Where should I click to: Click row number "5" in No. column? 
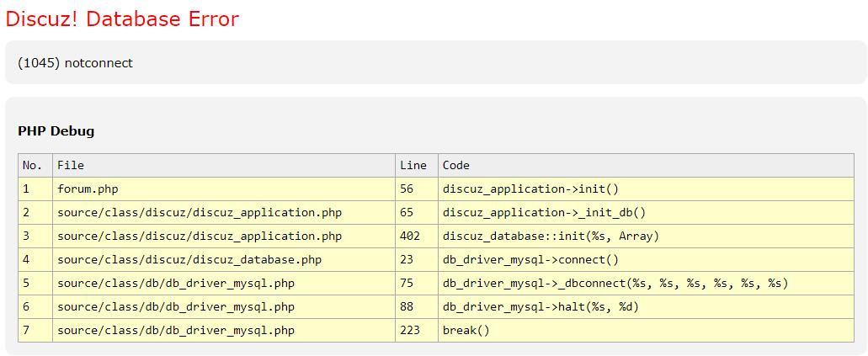click(35, 284)
